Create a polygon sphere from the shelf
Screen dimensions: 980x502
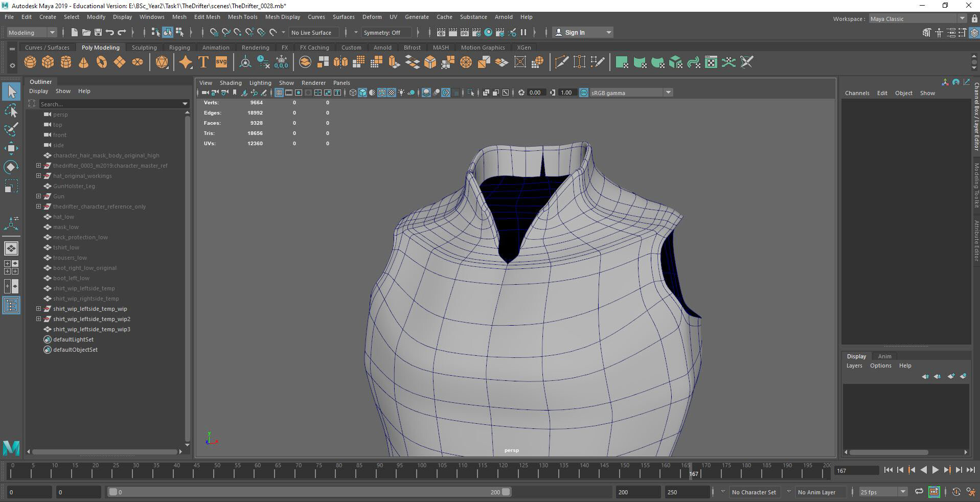[30, 62]
